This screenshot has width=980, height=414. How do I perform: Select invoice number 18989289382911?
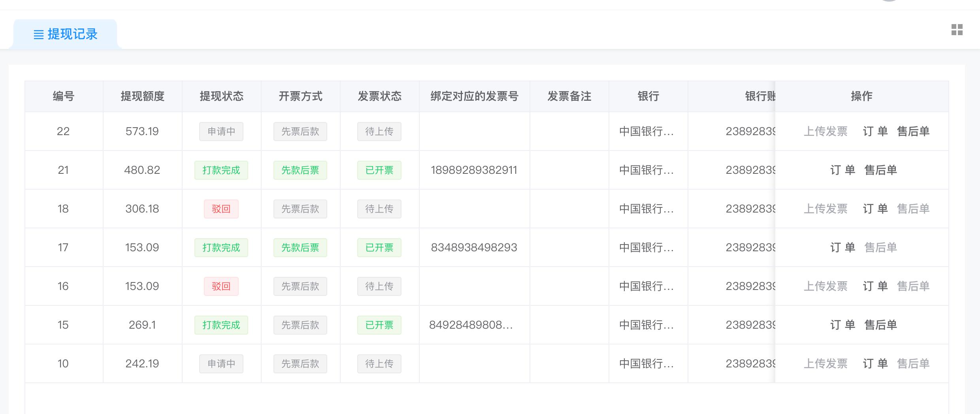[474, 170]
